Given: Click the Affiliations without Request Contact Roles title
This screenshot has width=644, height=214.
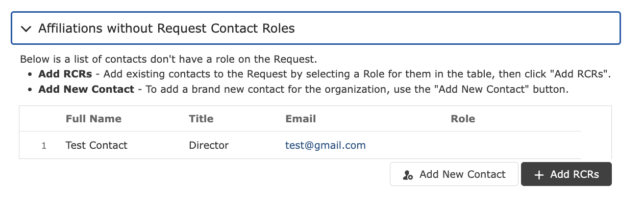Looking at the screenshot, I should 166,28.
